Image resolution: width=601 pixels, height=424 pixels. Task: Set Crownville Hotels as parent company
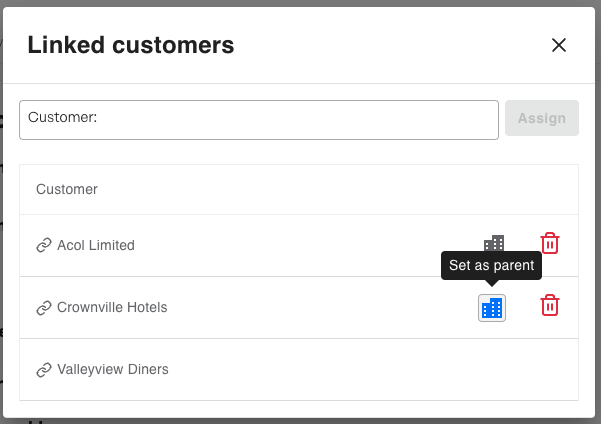pos(492,308)
